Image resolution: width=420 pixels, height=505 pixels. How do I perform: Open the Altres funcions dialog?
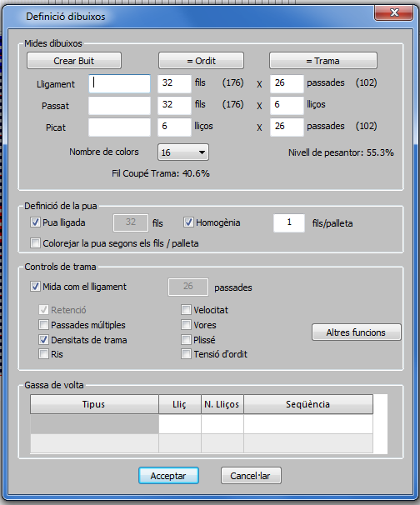[356, 332]
